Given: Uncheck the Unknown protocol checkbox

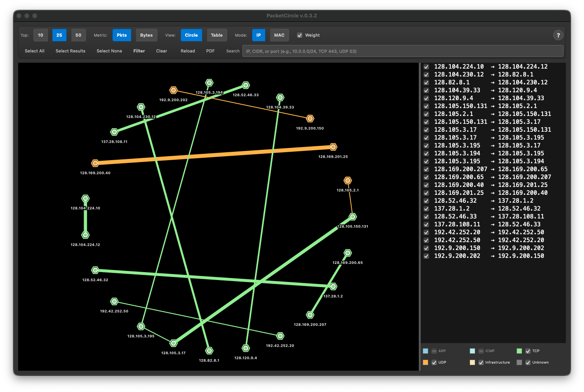Looking at the screenshot, I should pos(528,362).
